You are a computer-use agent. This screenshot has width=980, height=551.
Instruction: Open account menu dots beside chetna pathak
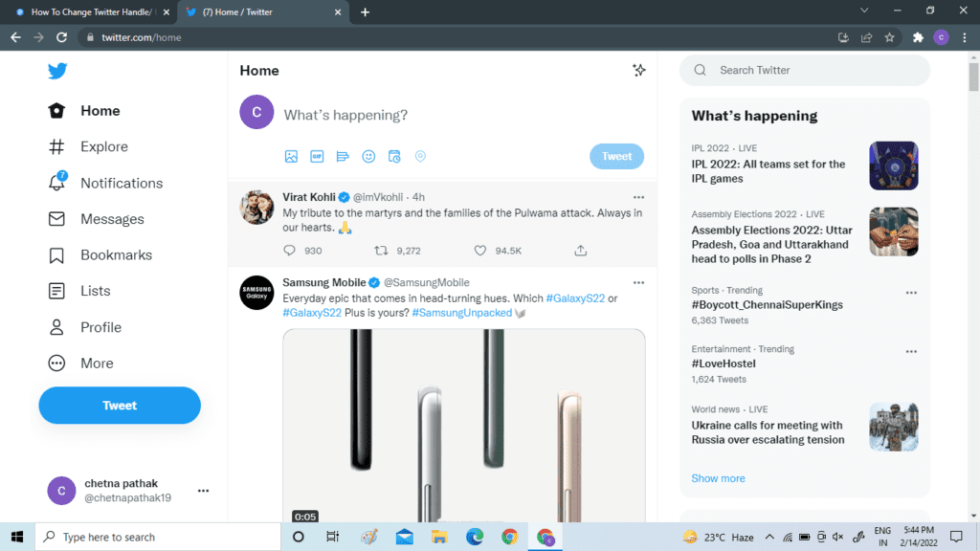pyautogui.click(x=203, y=491)
